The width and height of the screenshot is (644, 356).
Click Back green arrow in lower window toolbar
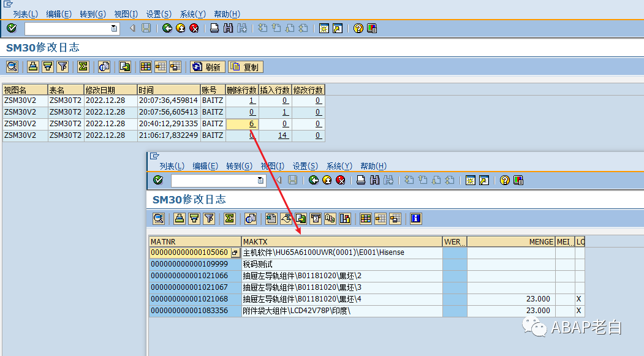pyautogui.click(x=313, y=180)
